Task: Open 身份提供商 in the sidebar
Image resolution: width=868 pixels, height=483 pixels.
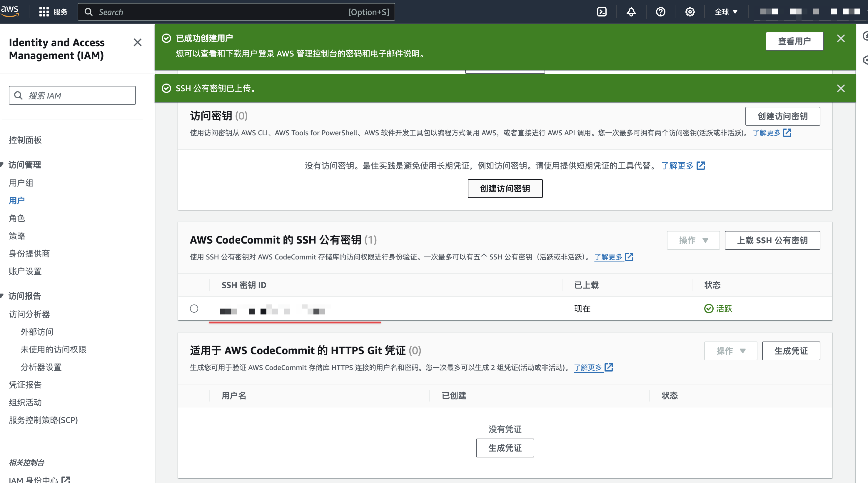Action: pos(29,254)
